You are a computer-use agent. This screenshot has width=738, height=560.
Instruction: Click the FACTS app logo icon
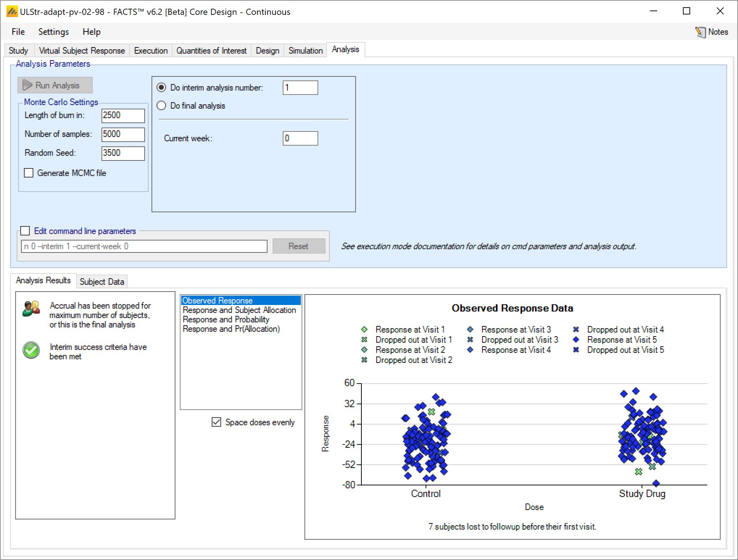pyautogui.click(x=12, y=12)
